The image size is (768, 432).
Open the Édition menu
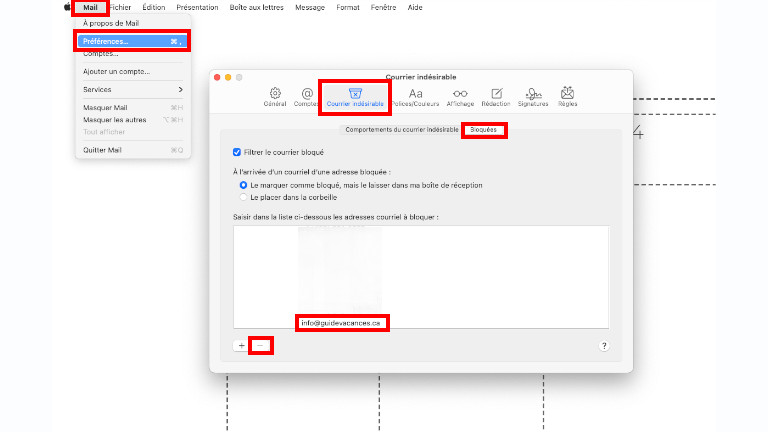pos(154,7)
